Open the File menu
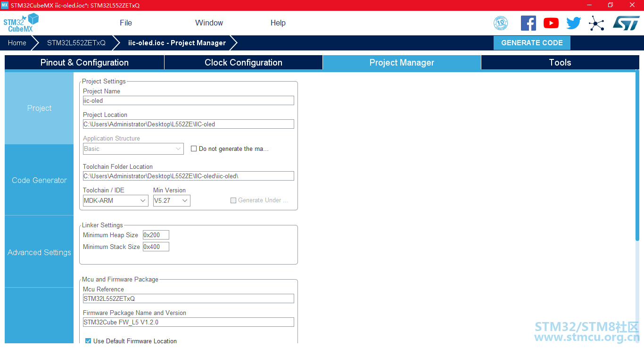 (x=126, y=23)
